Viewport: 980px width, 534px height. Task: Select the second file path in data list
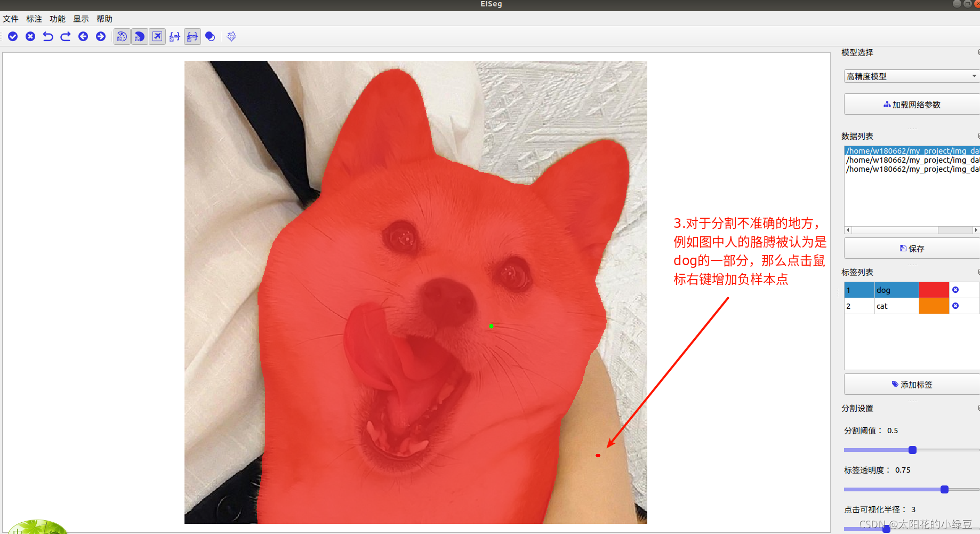[912, 160]
